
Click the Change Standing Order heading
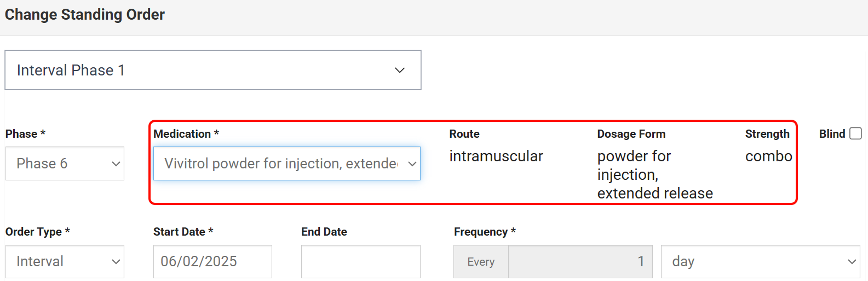click(x=85, y=15)
